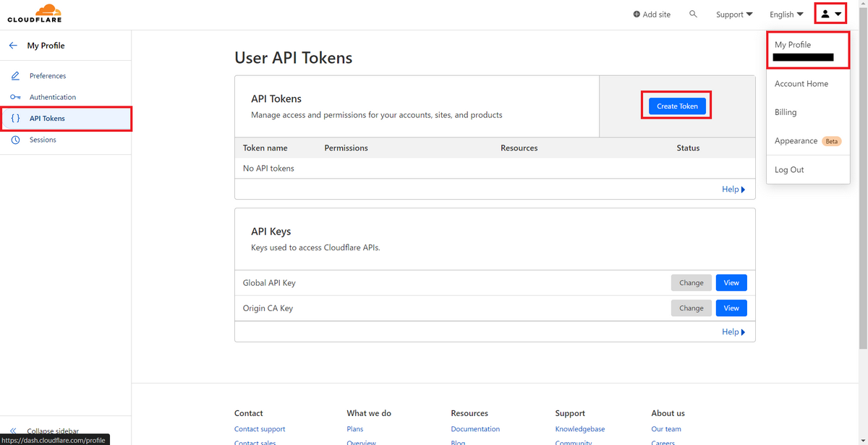868x445 pixels.
Task: Click the Status column header
Action: 688,148
